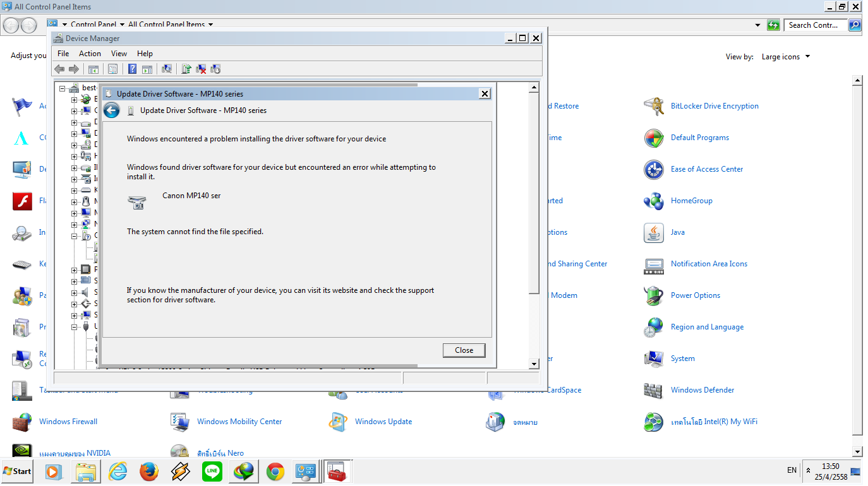Expand the tree node with the mouse icon
The image size is (868, 486).
tap(74, 202)
